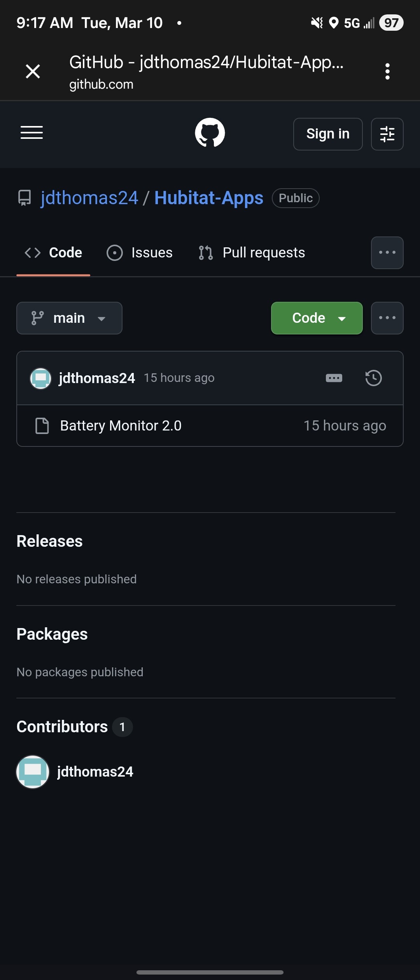Screen dimensions: 420x980
Task: Open jdthomas24 owner profile link
Action: pos(89,198)
